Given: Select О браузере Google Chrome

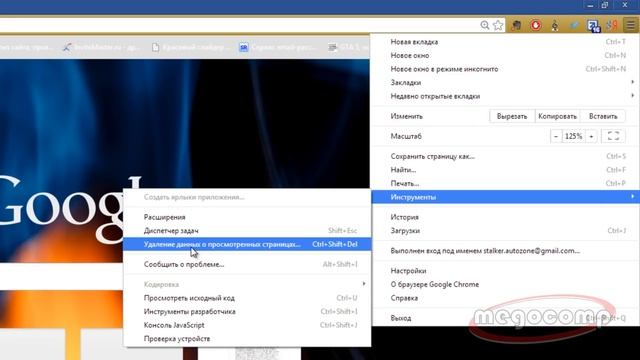Looking at the screenshot, I should tap(506, 284).
